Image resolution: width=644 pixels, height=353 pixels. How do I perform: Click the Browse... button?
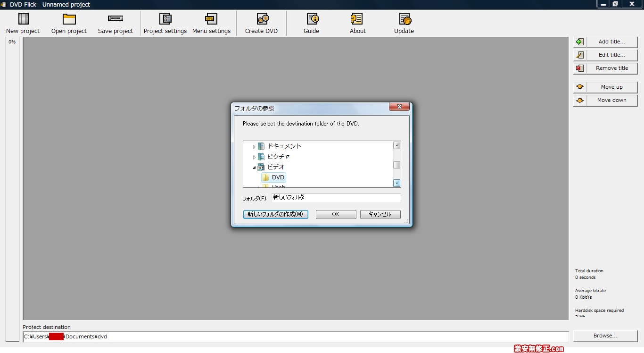click(x=605, y=336)
